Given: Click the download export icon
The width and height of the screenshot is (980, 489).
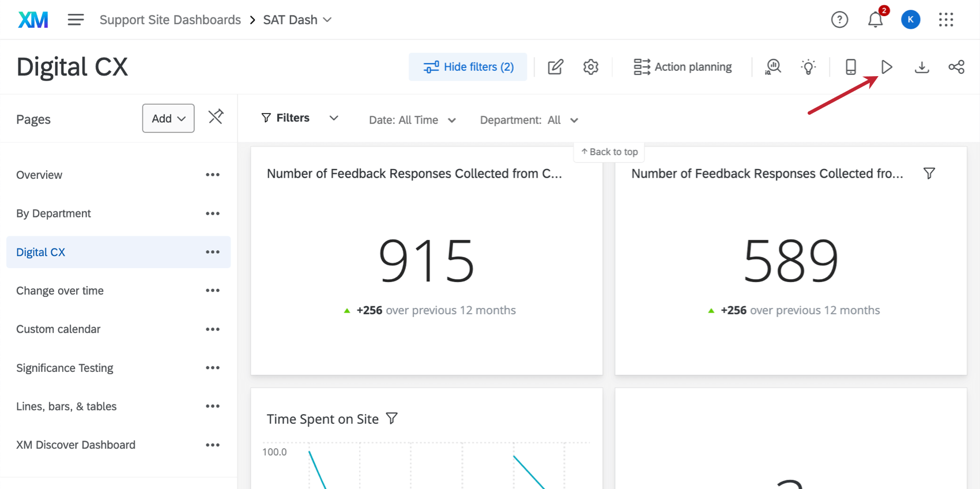Looking at the screenshot, I should tap(922, 67).
